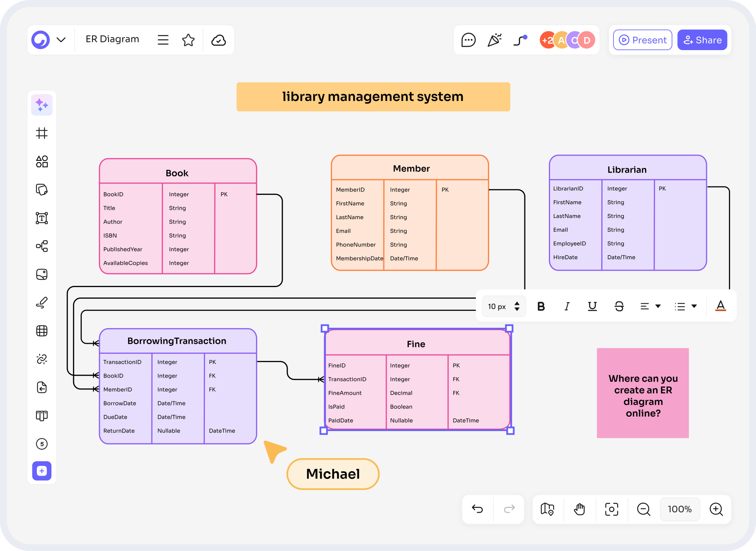Click the Present button
Viewport: 756px width, 551px height.
pyautogui.click(x=642, y=40)
